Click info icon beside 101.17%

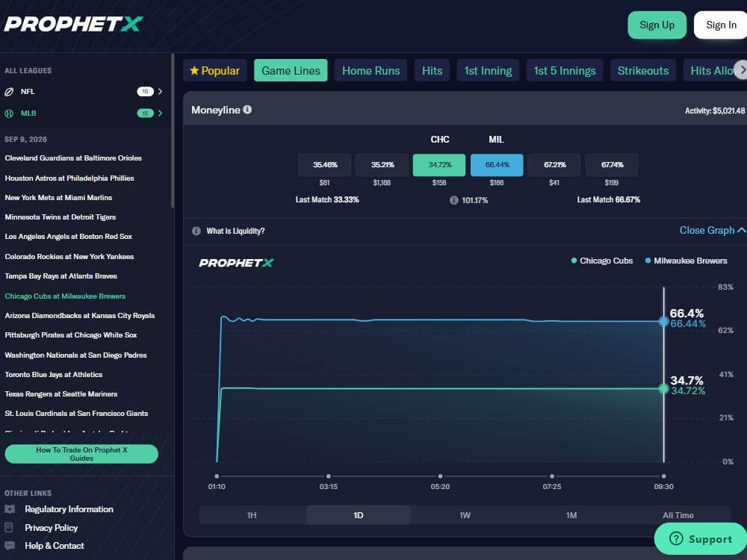point(453,200)
